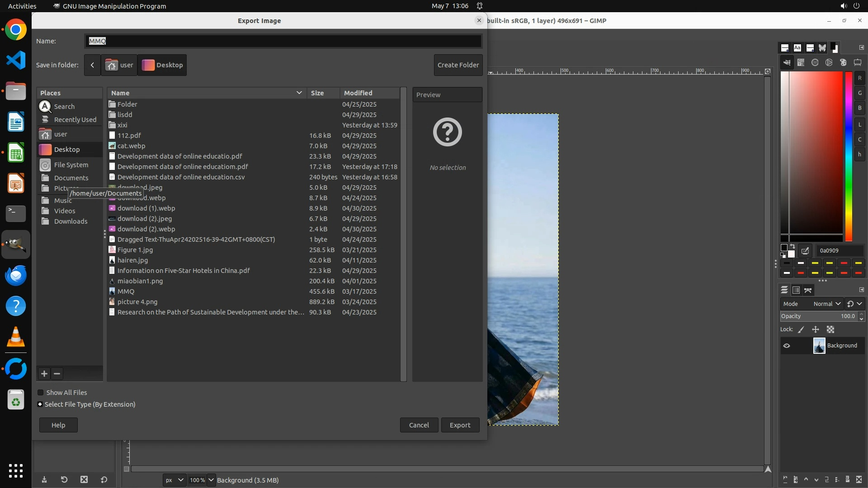This screenshot has height=488, width=868.
Task: Switch to the Channels tab
Action: (796, 290)
